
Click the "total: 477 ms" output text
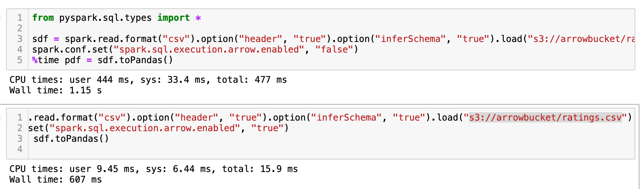tap(251, 80)
